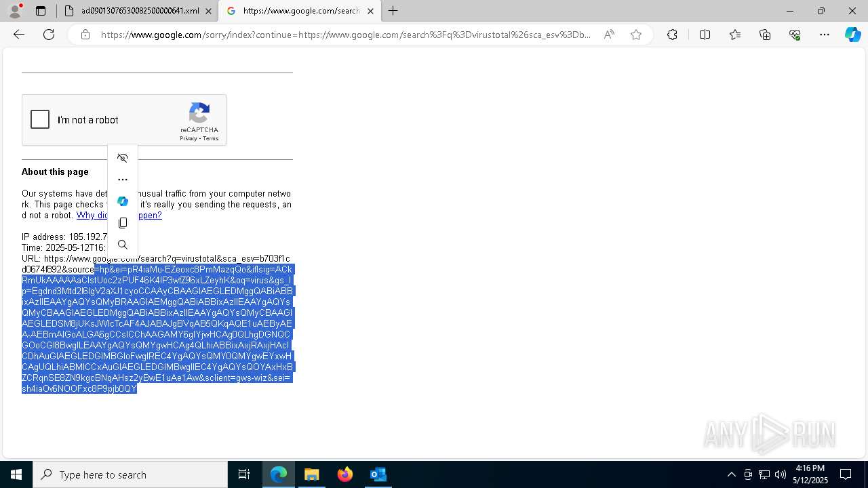This screenshot has height=488, width=868.
Task: Open the Windows Start menu
Action: pyautogui.click(x=16, y=474)
